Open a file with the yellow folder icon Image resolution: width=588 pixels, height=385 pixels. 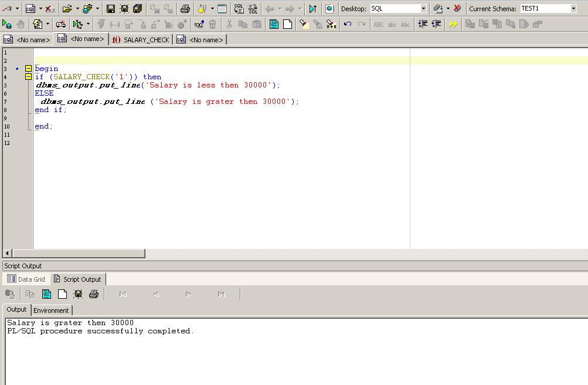(x=67, y=8)
